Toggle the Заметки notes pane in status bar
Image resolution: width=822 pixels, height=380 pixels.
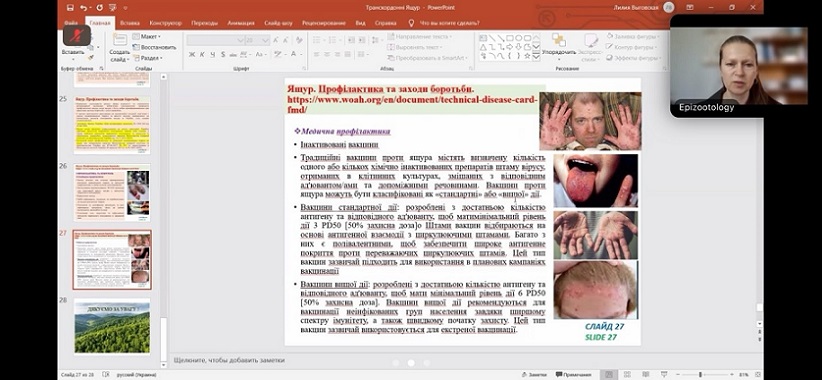pos(534,374)
